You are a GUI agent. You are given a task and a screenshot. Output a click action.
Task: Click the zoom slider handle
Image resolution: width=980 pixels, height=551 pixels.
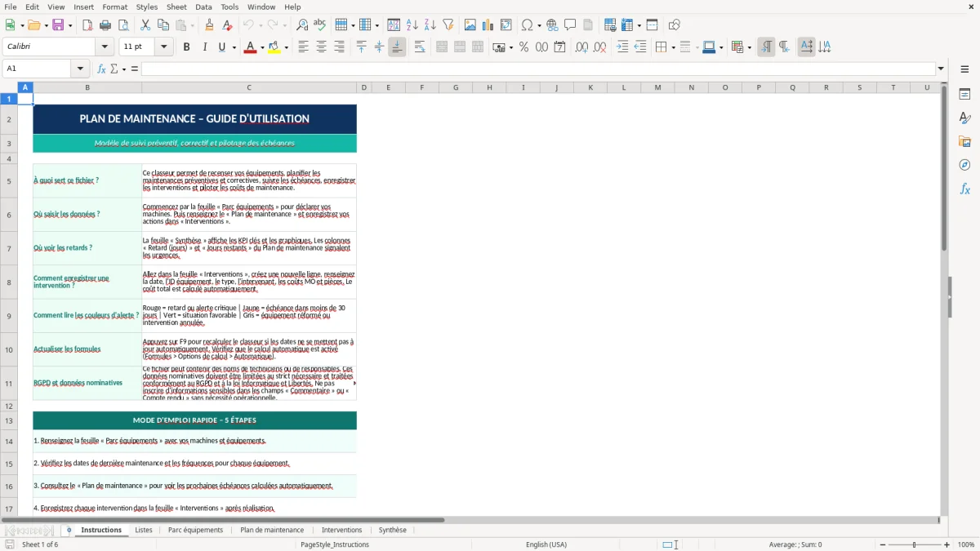click(914, 544)
